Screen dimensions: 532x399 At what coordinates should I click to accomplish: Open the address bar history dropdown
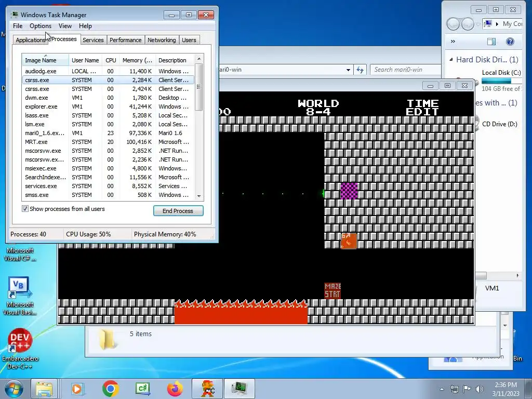(x=348, y=70)
